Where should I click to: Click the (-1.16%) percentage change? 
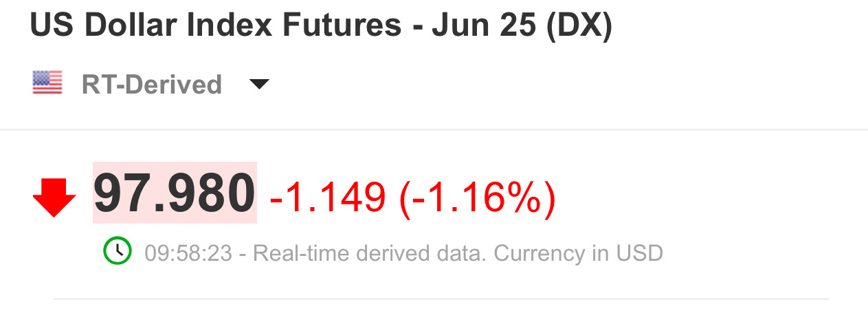click(x=477, y=197)
